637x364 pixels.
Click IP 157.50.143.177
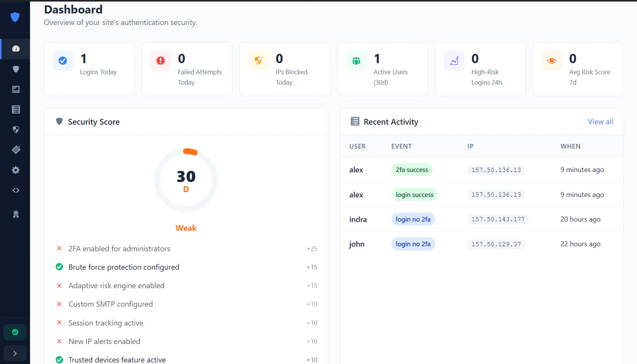[498, 219]
